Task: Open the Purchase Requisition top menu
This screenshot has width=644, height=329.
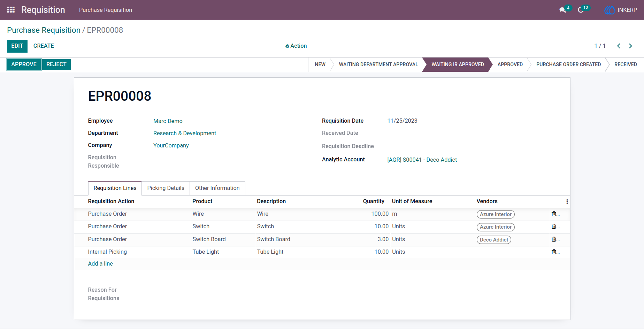Action: (x=106, y=10)
